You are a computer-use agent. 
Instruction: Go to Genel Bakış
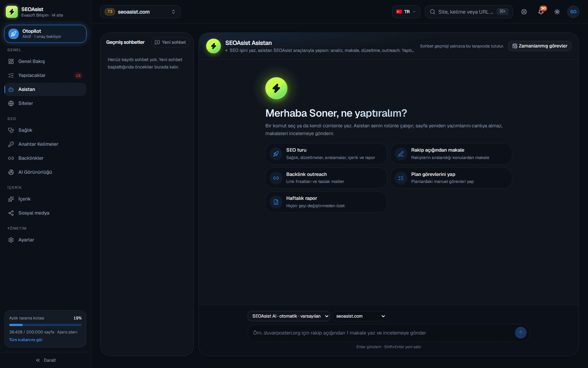coord(45,61)
